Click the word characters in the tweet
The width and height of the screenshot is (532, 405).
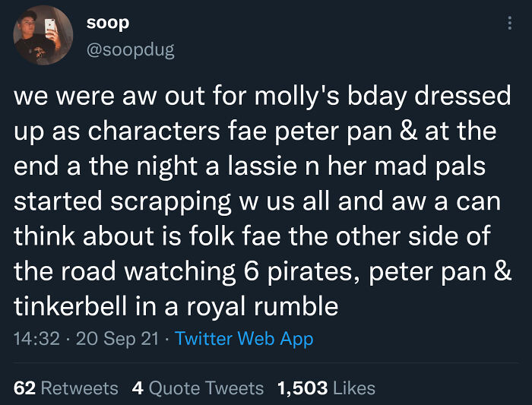pyautogui.click(x=154, y=131)
